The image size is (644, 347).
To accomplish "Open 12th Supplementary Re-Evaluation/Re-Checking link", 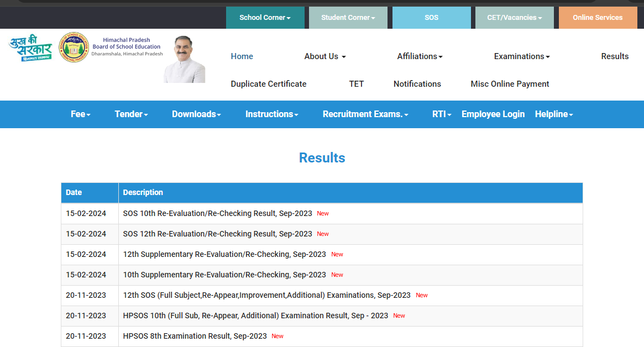I will tap(224, 255).
